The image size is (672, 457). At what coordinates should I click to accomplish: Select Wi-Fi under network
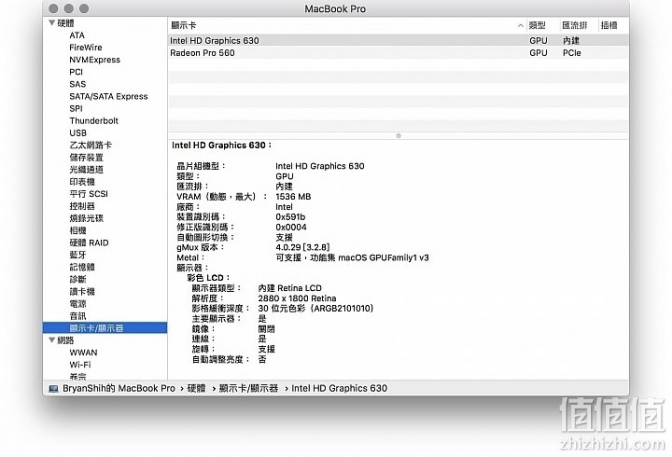pos(80,365)
